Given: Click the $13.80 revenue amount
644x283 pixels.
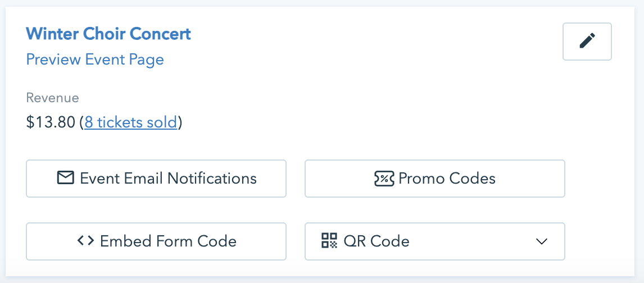Looking at the screenshot, I should (51, 122).
